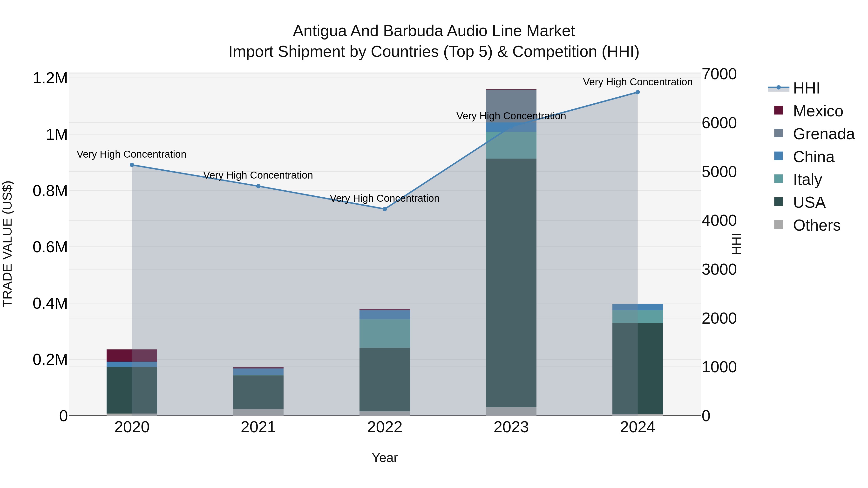Click the USA dark green legend swatch
The width and height of the screenshot is (868, 488).
point(778,201)
